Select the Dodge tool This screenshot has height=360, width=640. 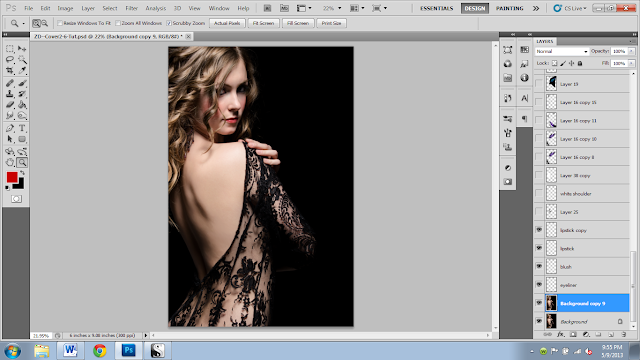click(22, 116)
